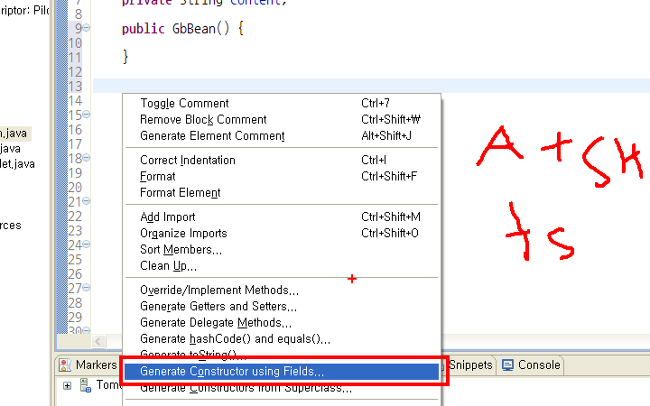Select Organize Imports
650x406 pixels.
pos(282,233)
